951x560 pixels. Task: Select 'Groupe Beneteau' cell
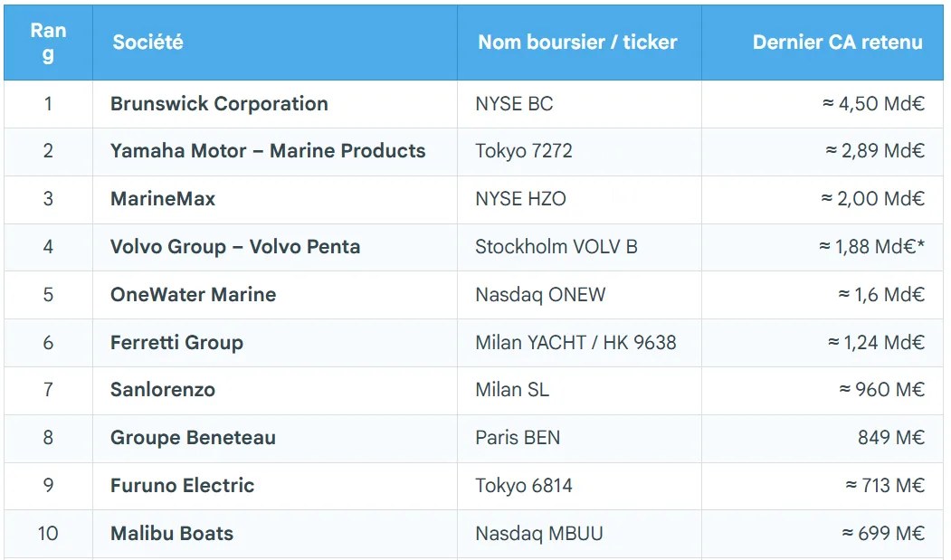[x=275, y=438]
